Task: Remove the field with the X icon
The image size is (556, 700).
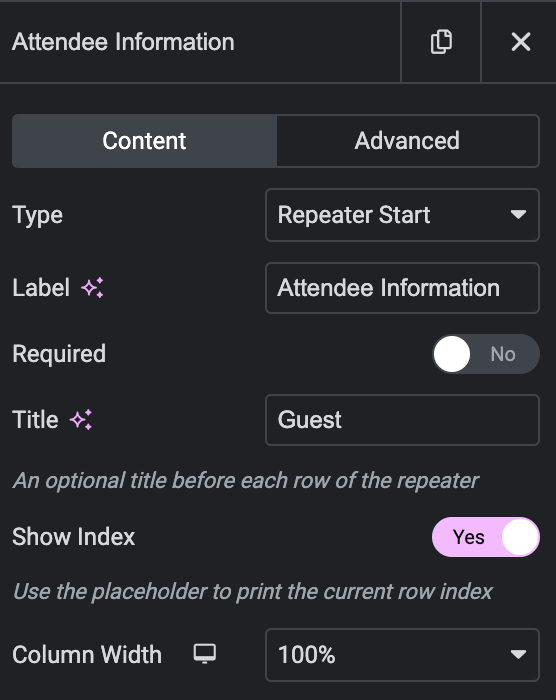Action: coord(520,42)
